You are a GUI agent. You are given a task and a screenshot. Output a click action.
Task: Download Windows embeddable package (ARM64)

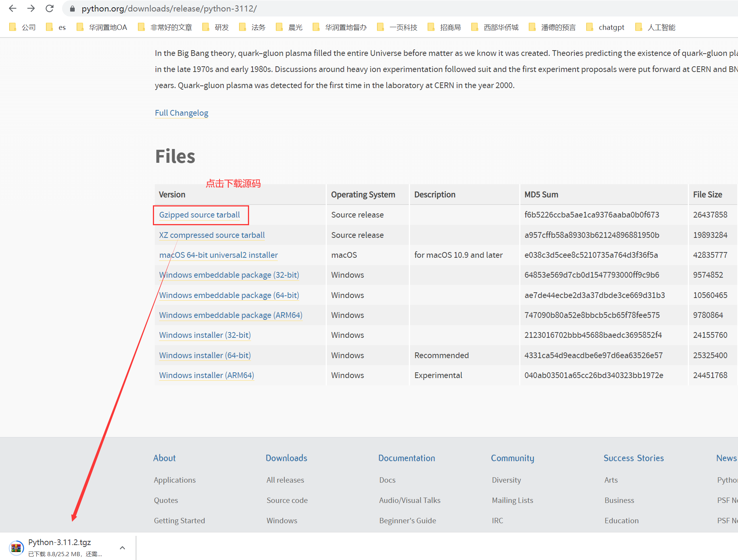tap(231, 315)
